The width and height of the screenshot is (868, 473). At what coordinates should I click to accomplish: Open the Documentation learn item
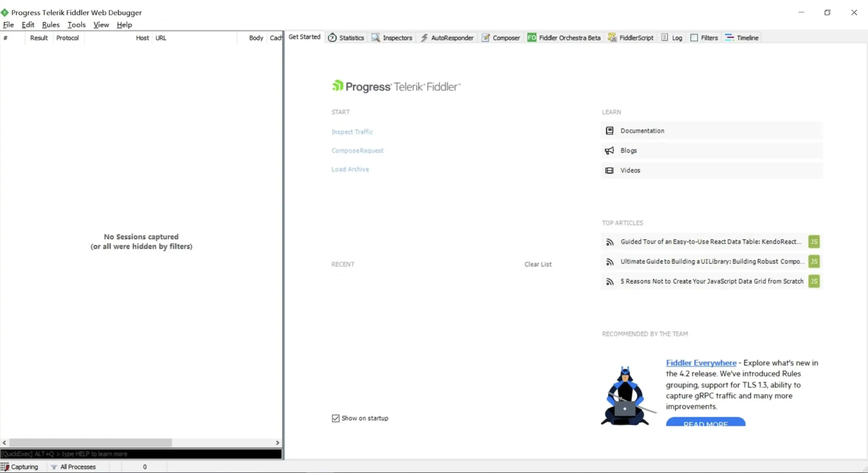pyautogui.click(x=712, y=131)
